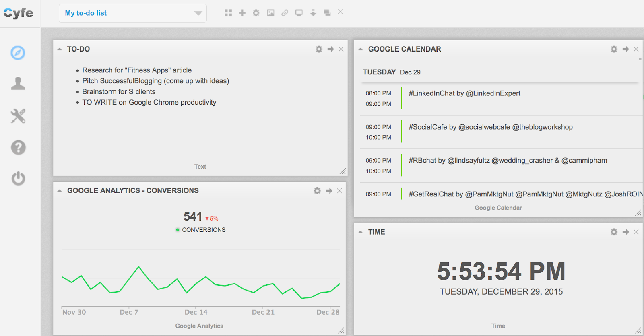Click the chain link share icon
The height and width of the screenshot is (336, 644).
click(285, 13)
